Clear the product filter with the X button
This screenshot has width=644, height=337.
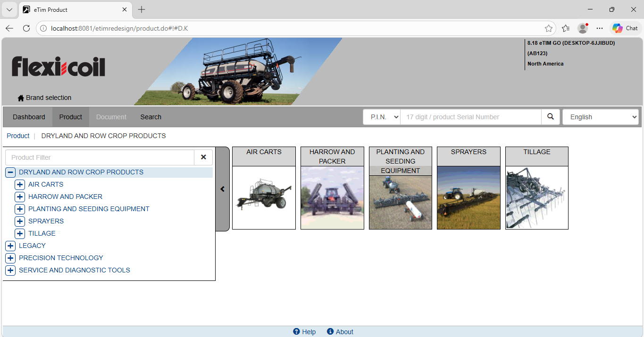point(203,157)
